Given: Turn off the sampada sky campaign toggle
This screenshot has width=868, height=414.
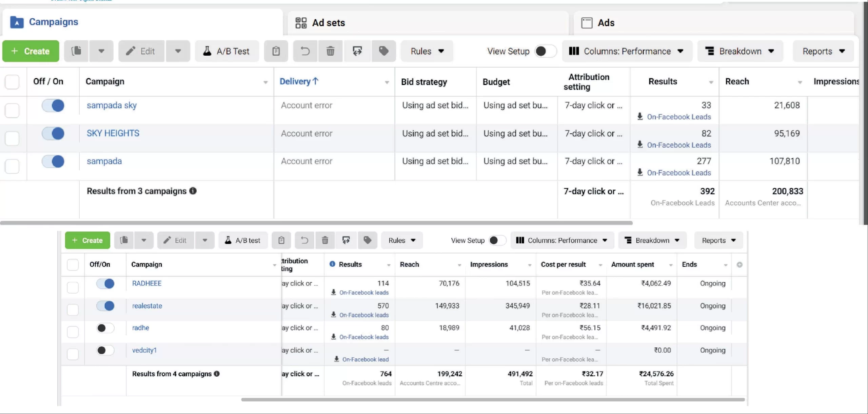Looking at the screenshot, I should (x=53, y=106).
